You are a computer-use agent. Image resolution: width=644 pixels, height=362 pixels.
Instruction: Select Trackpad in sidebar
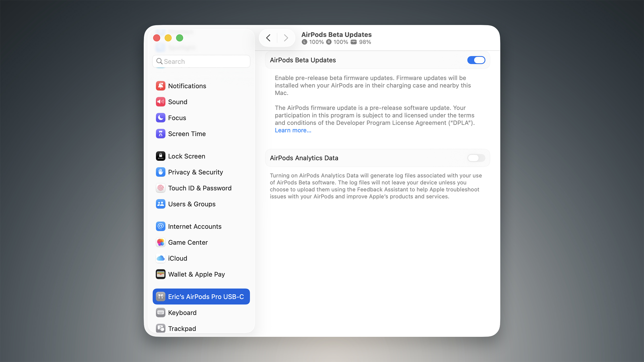coord(201,329)
